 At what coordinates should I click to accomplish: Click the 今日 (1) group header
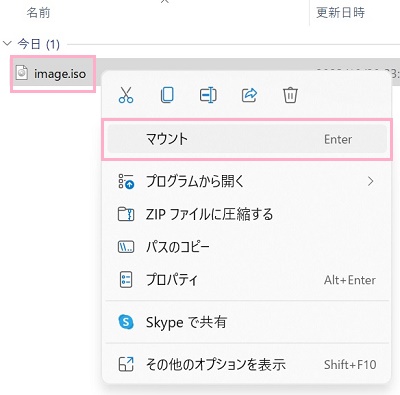click(x=38, y=44)
